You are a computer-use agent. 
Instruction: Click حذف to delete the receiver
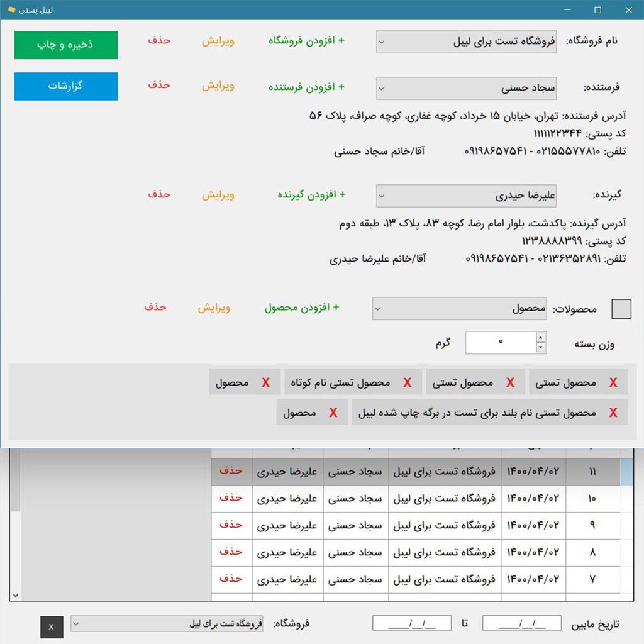pyautogui.click(x=159, y=194)
